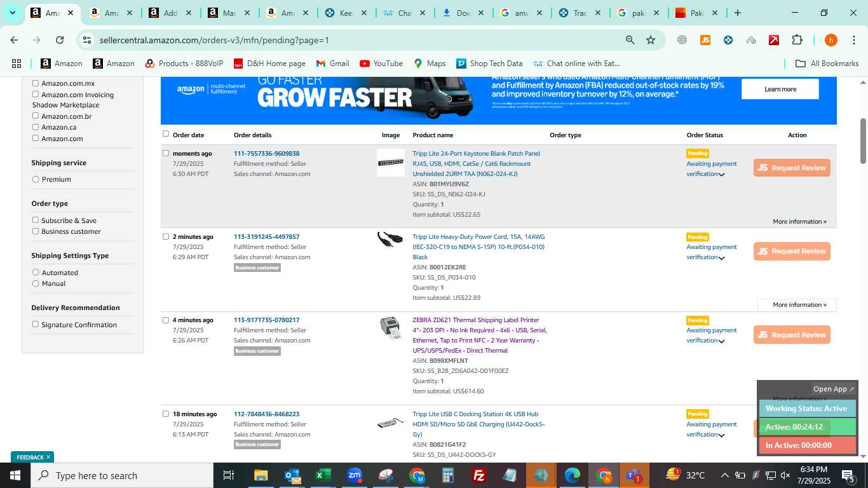868x488 pixels.
Task: Open a new browser tab
Action: 738,13
